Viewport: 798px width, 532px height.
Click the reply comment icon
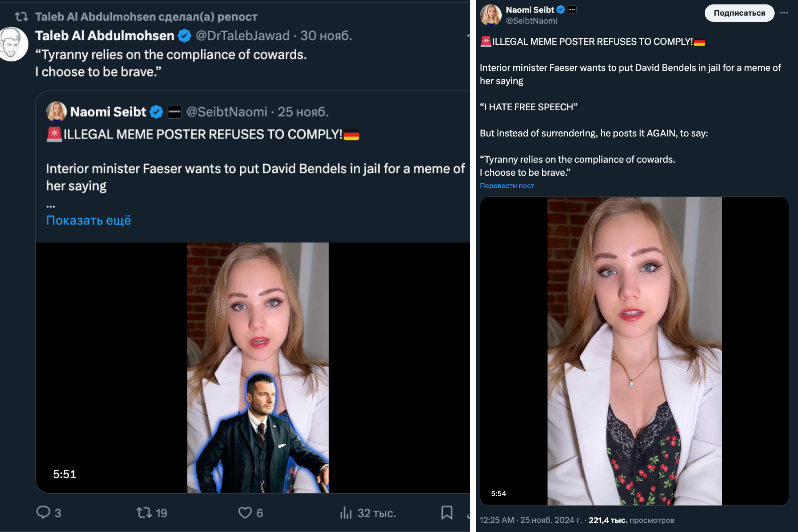tap(43, 512)
